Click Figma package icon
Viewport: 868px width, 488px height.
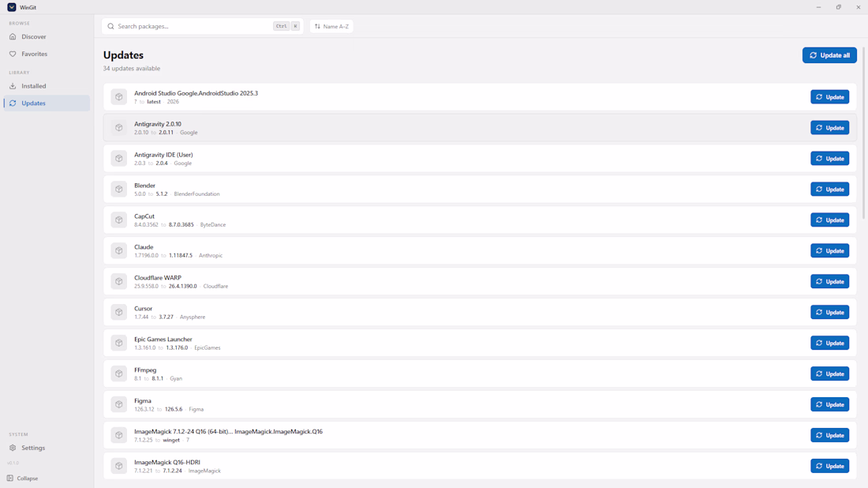(x=119, y=404)
